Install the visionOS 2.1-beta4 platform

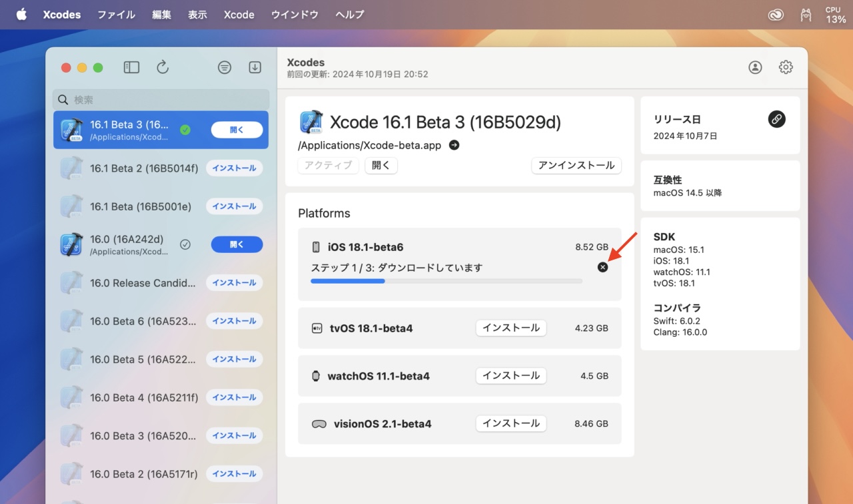511,423
